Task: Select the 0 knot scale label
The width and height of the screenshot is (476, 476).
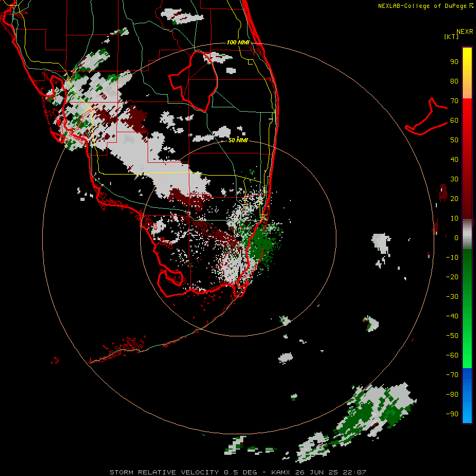Action: tap(456, 238)
